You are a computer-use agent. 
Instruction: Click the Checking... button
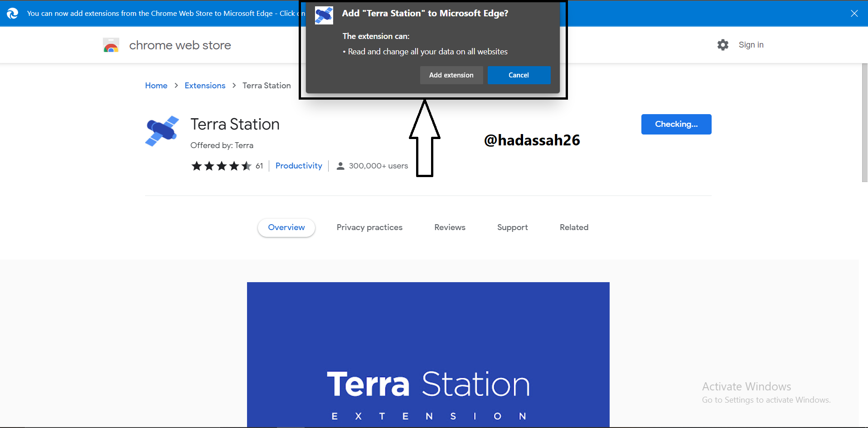pyautogui.click(x=676, y=124)
